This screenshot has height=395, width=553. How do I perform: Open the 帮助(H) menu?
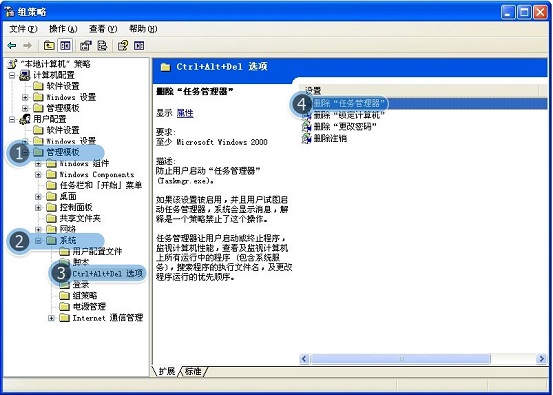[x=143, y=29]
